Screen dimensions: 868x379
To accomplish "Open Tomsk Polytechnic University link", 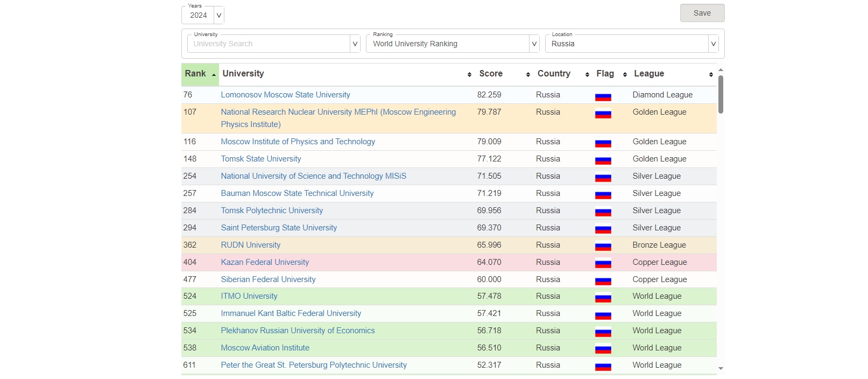I will pyautogui.click(x=272, y=210).
